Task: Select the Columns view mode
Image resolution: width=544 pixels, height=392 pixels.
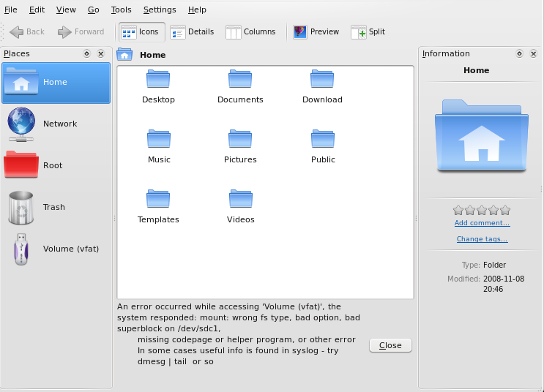Action: pos(251,31)
